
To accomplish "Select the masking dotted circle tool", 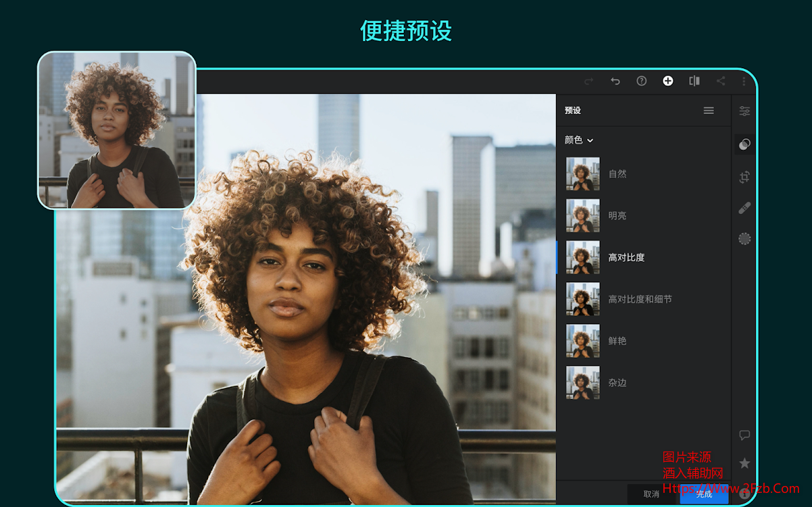I will click(744, 238).
